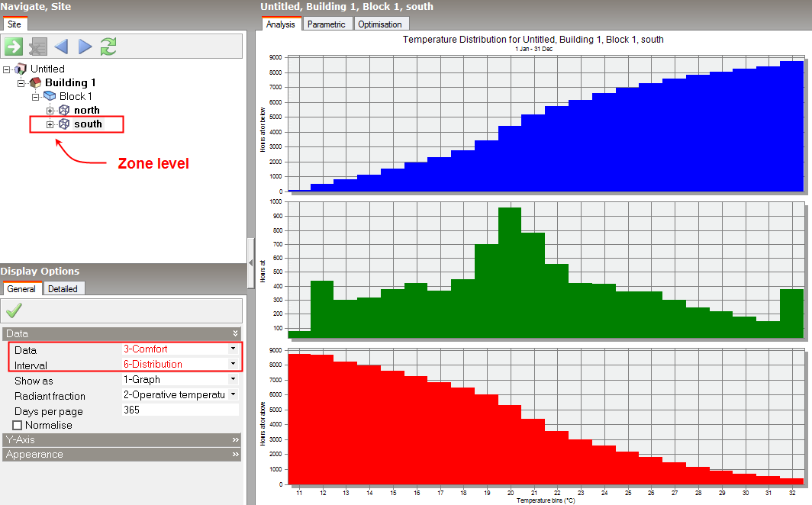Click the green arrow navigate icon
812x505 pixels.
point(14,47)
